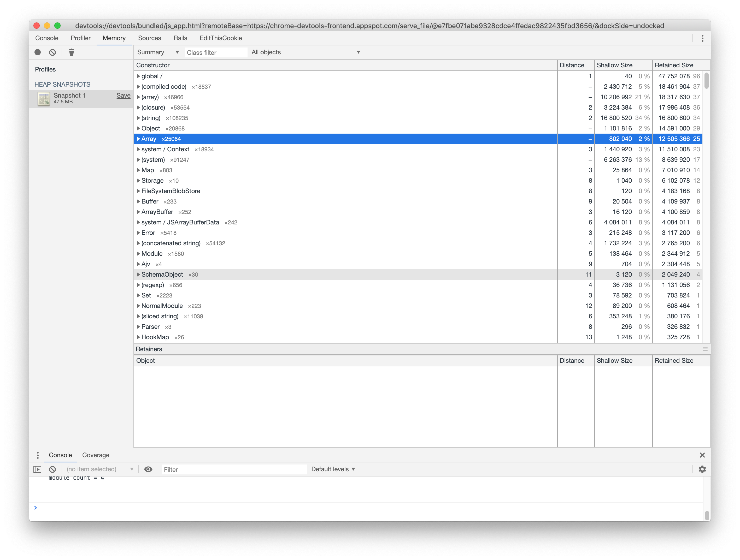740x560 pixels.
Task: Click the clear all profiles icon
Action: click(52, 52)
